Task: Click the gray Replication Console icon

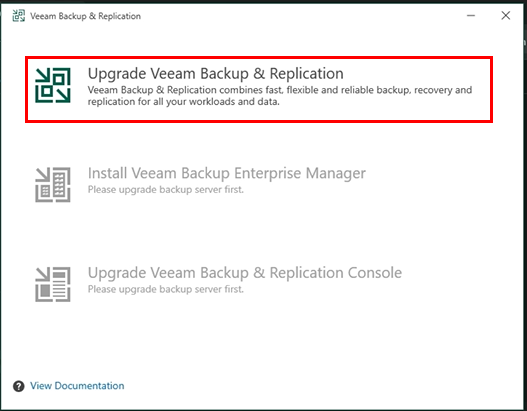Action: tap(53, 284)
